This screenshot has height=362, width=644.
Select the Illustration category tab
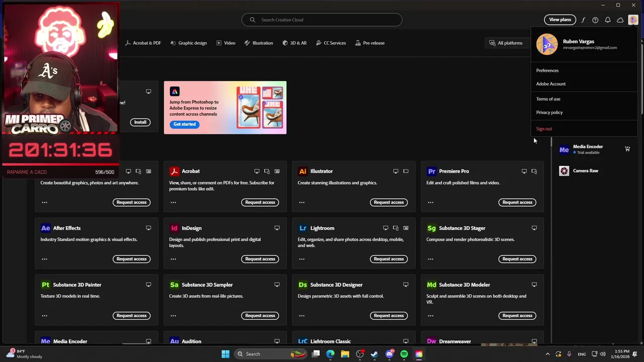tap(259, 43)
